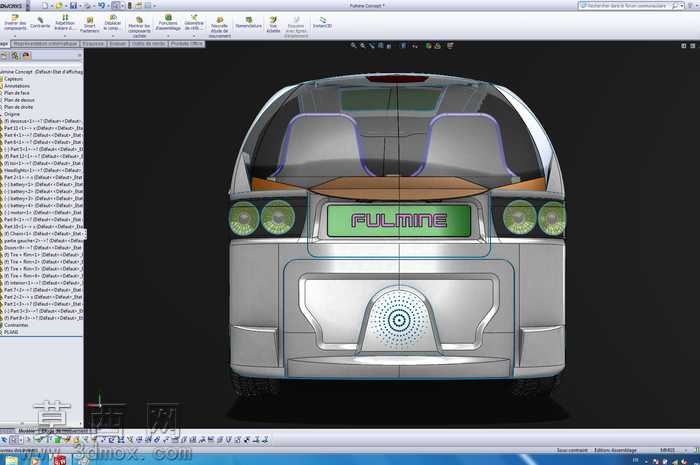
Task: Expand the Undo dropdown arrow
Action: pos(108,6)
